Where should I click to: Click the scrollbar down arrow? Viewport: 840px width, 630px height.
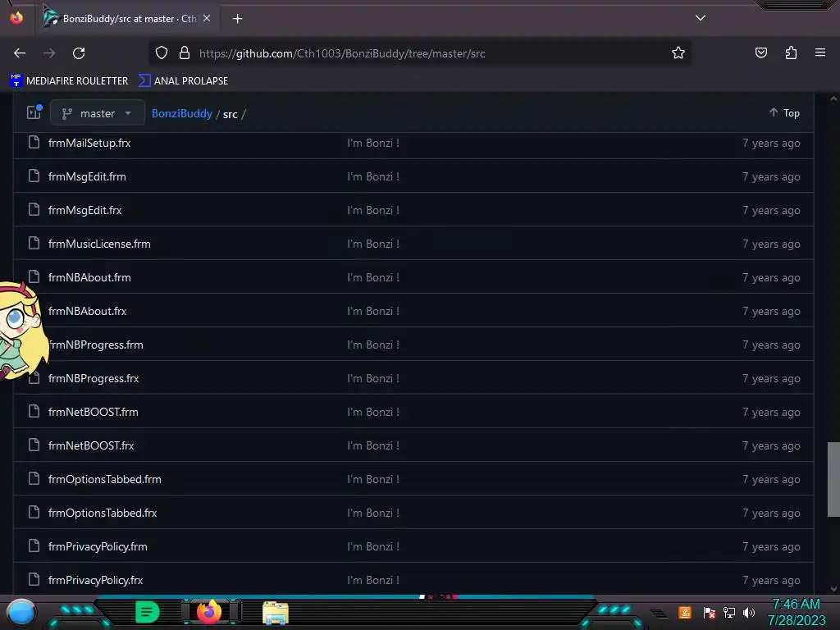click(x=833, y=589)
